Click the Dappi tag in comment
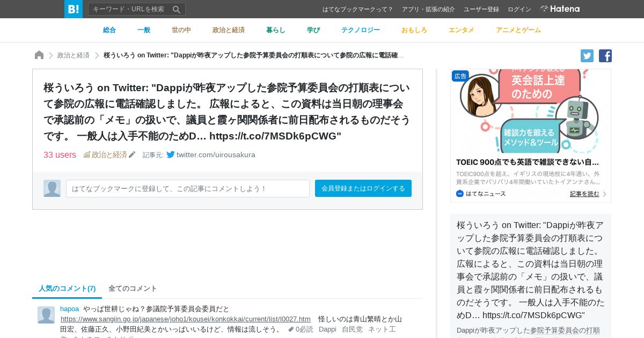 pos(327,329)
